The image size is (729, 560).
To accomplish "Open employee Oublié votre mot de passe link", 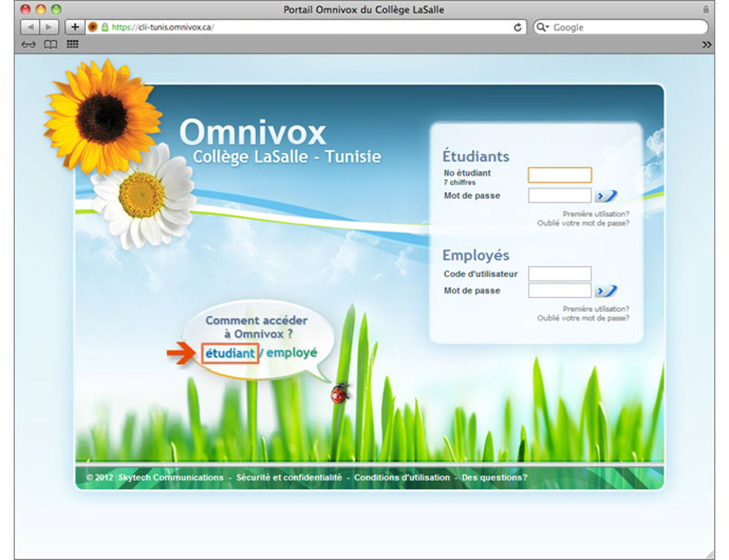I will tap(583, 318).
